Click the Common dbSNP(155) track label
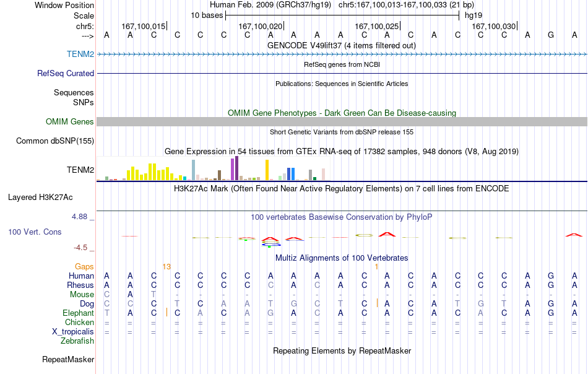 54,141
